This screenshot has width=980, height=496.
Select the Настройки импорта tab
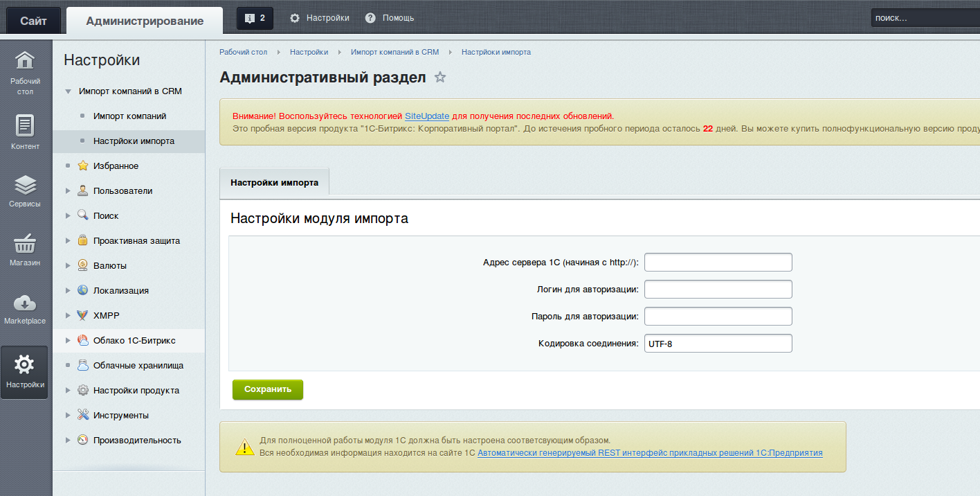pos(274,183)
